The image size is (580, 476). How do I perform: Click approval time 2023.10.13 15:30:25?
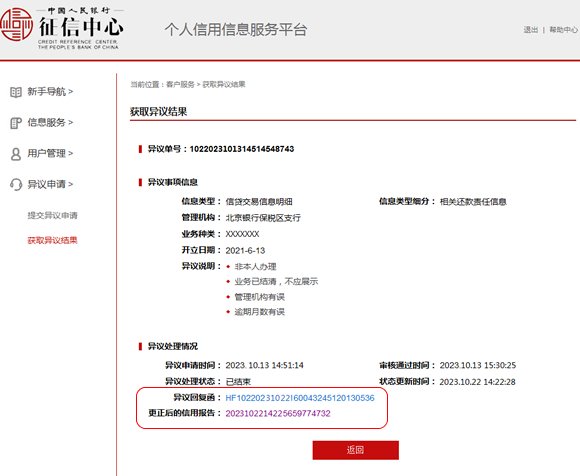pos(478,365)
